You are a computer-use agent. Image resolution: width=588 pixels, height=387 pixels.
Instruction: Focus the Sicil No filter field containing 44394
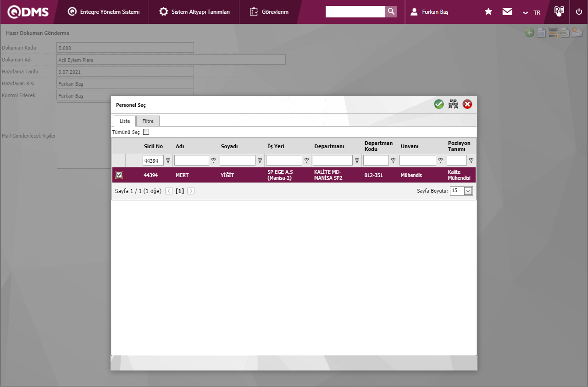[x=153, y=160]
